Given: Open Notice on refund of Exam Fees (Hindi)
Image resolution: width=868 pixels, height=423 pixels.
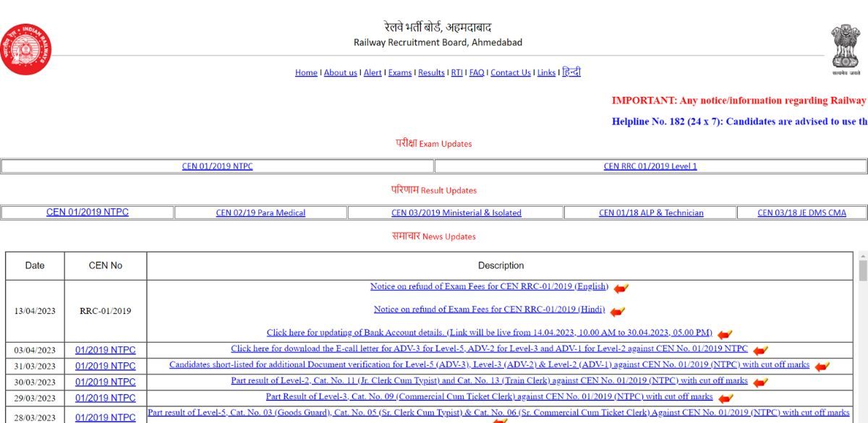Looking at the screenshot, I should (x=489, y=309).
